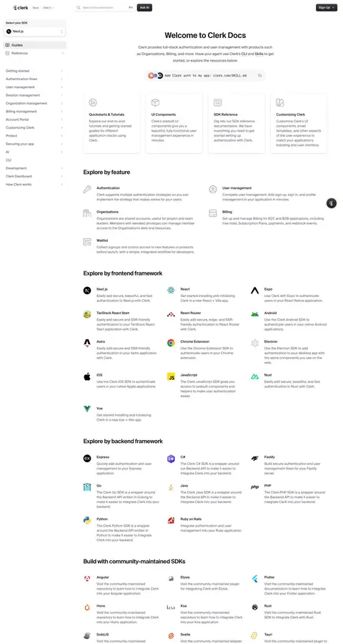Open the Python SDK icon

pos(87,520)
